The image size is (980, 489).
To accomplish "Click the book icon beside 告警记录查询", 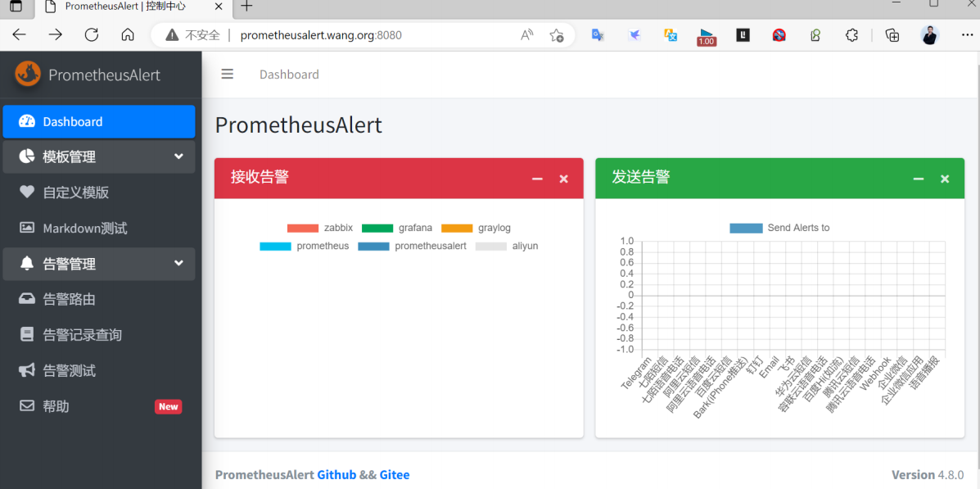I will [27, 334].
